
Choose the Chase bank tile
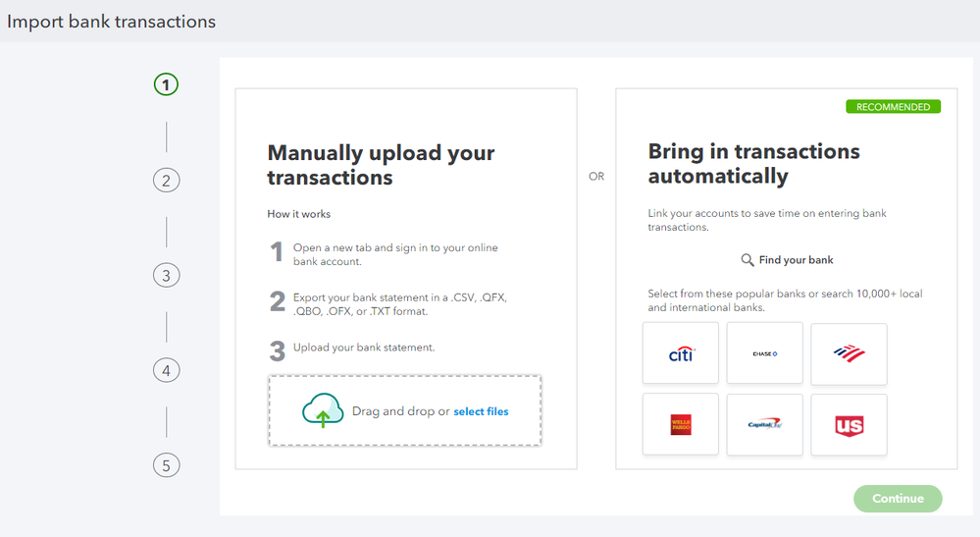click(x=765, y=353)
